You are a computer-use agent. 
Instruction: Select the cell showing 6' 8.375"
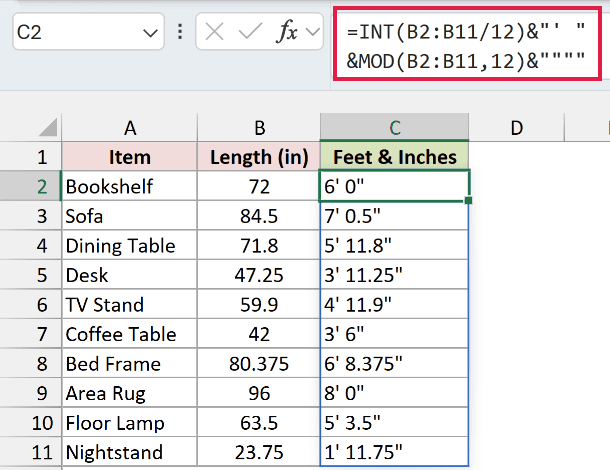(394, 364)
